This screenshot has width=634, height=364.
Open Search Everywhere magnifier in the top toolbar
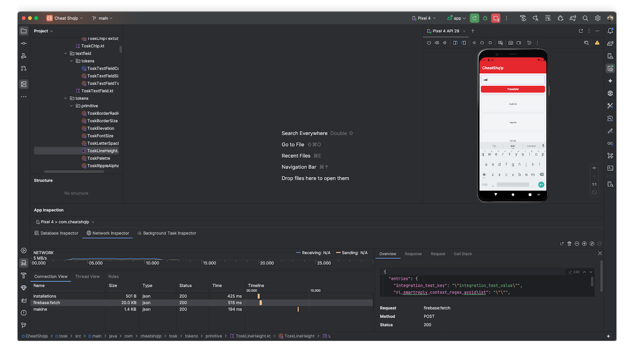click(585, 18)
